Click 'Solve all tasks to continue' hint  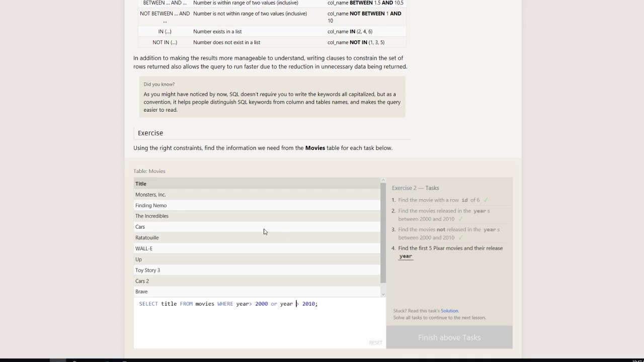(x=439, y=318)
